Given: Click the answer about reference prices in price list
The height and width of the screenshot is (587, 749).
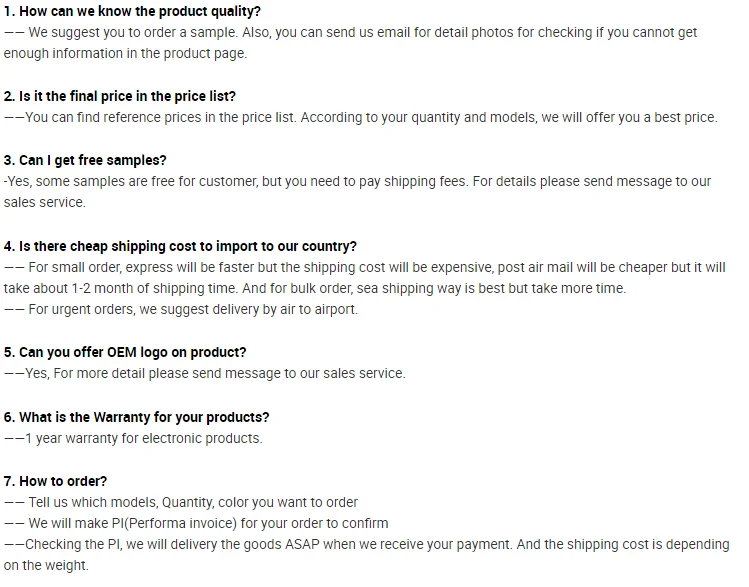Looking at the screenshot, I should point(360,117).
